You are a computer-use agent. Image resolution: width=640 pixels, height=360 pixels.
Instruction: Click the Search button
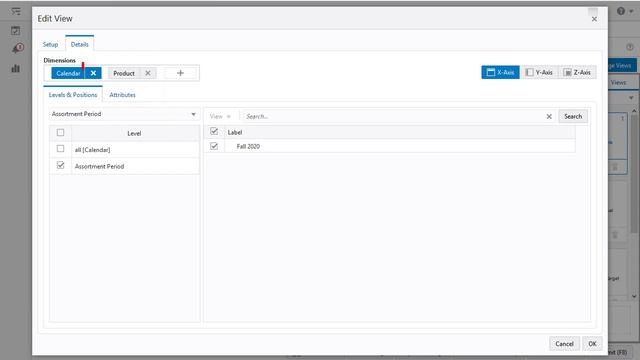tap(573, 116)
